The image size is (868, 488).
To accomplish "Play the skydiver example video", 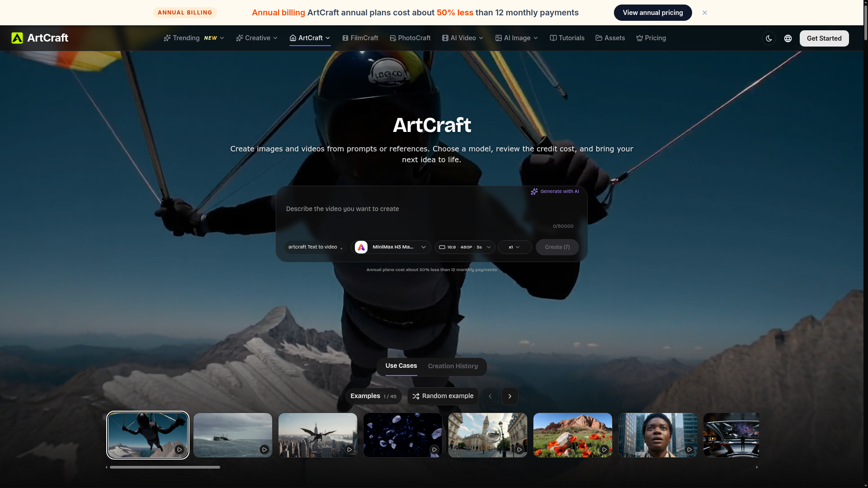I will pyautogui.click(x=179, y=450).
